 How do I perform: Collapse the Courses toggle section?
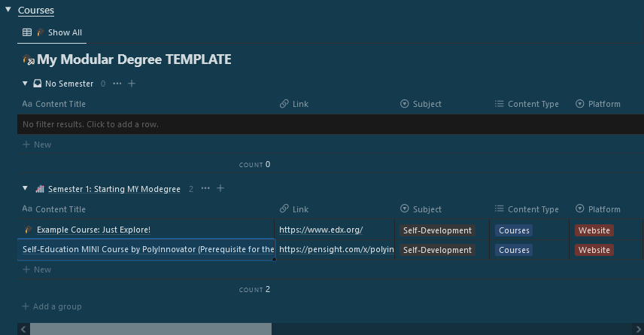(8, 10)
